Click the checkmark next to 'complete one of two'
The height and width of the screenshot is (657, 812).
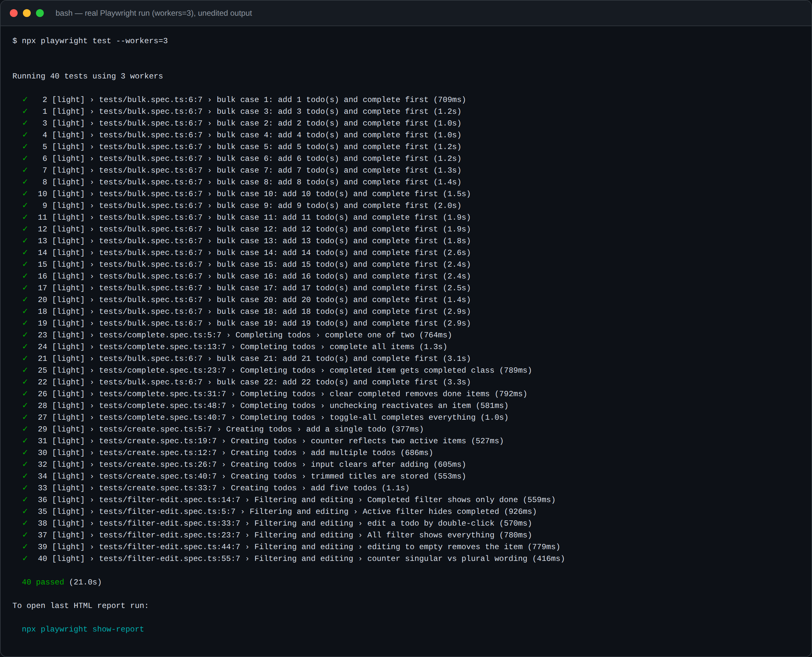point(25,335)
